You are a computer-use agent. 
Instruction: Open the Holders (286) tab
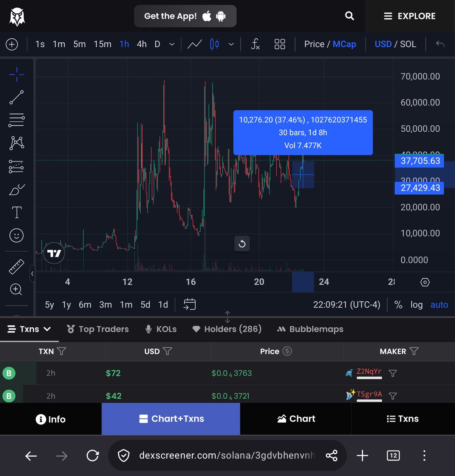click(x=227, y=329)
